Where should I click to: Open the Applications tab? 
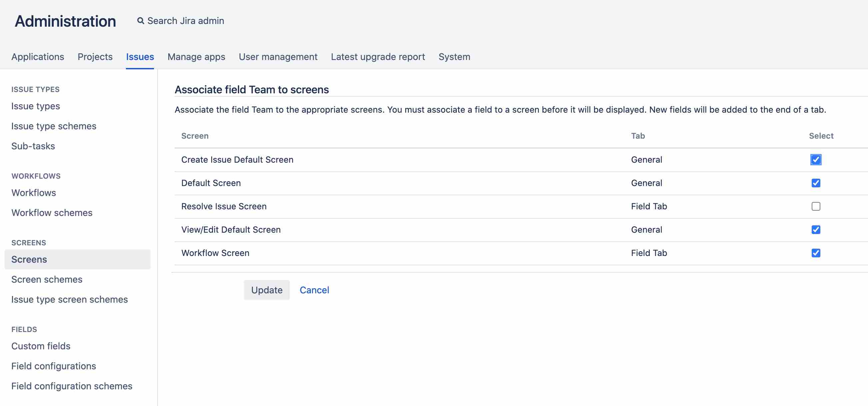(x=38, y=57)
